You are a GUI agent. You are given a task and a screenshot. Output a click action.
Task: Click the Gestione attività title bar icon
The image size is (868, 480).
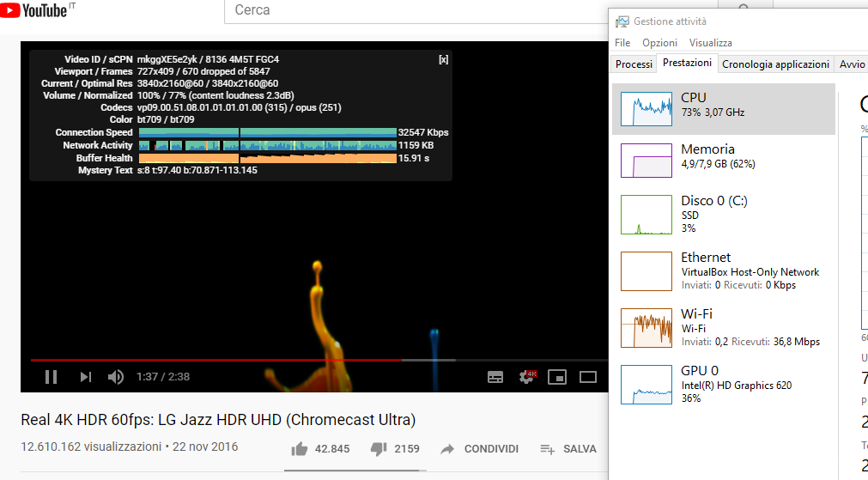pyautogui.click(x=622, y=21)
